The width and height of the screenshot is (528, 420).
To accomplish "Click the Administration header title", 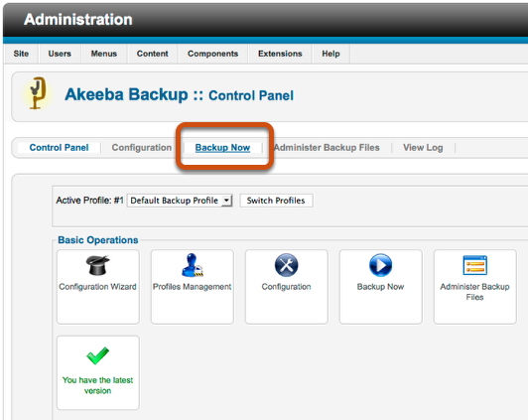I will tap(78, 19).
